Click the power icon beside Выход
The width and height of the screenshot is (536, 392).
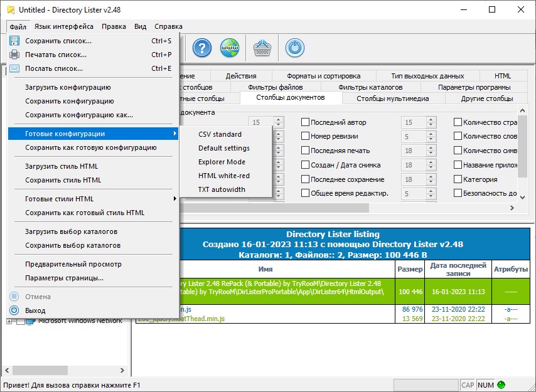(x=14, y=310)
